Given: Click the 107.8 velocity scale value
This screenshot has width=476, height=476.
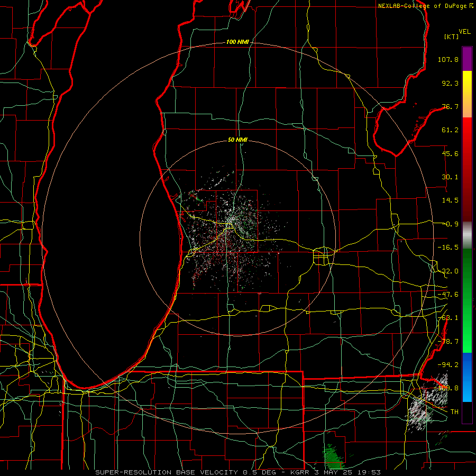Looking at the screenshot, I should pos(448,59).
